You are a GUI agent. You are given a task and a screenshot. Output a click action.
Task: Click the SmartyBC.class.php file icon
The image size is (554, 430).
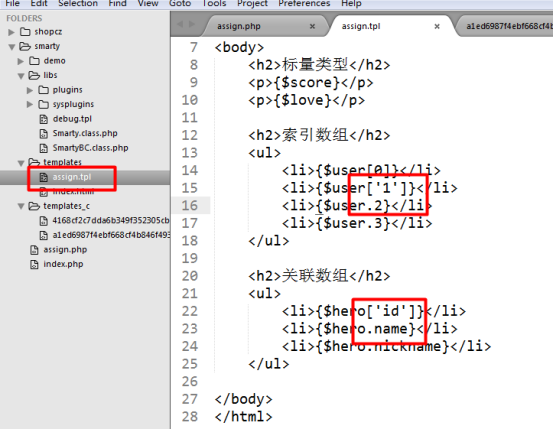(x=43, y=148)
